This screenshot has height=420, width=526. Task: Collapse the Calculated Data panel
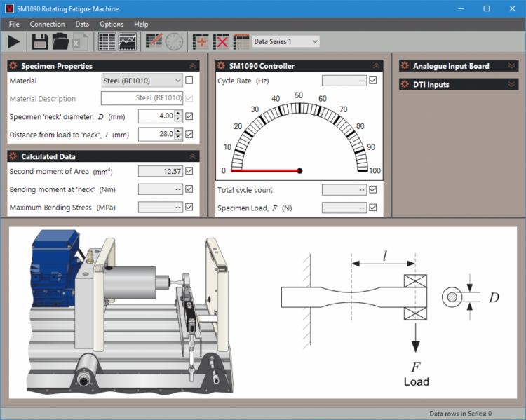pyautogui.click(x=192, y=156)
